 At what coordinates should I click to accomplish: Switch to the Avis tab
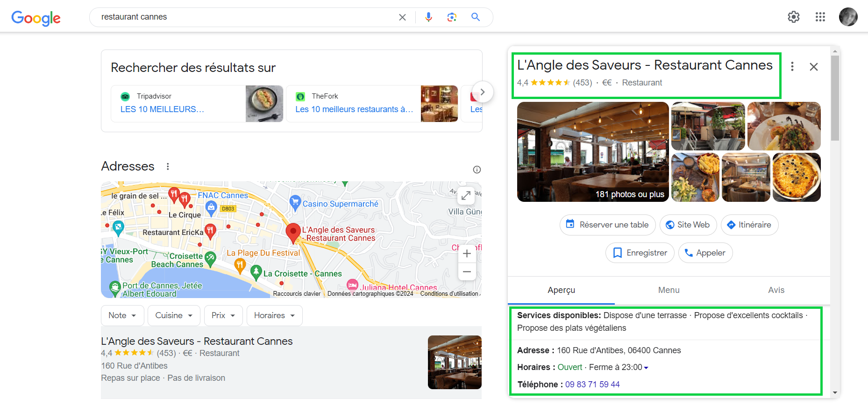776,290
